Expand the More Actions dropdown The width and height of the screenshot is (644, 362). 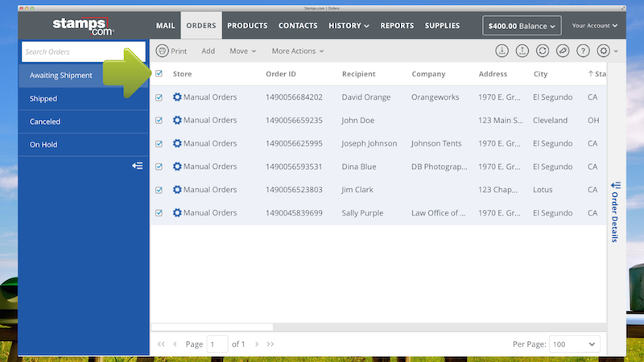[297, 51]
